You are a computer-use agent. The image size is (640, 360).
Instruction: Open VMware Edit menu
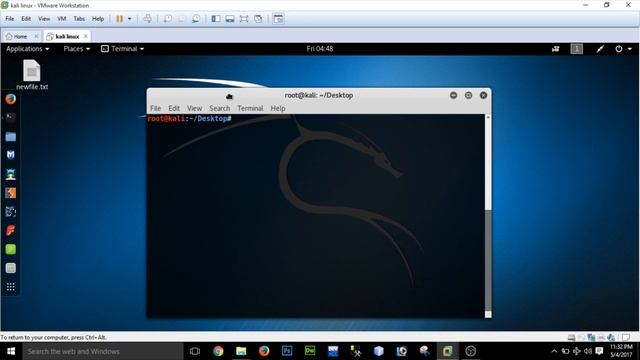tap(26, 19)
